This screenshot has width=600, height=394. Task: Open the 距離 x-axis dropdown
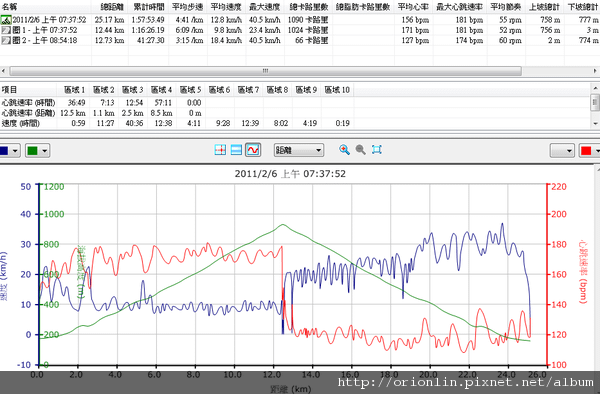coord(299,150)
